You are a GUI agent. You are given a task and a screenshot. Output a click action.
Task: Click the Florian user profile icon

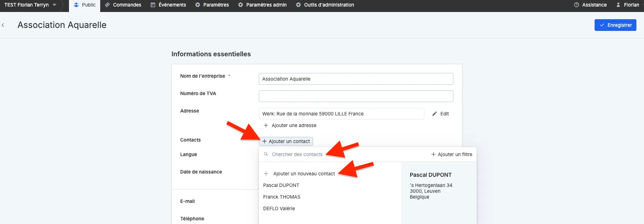pyautogui.click(x=618, y=5)
